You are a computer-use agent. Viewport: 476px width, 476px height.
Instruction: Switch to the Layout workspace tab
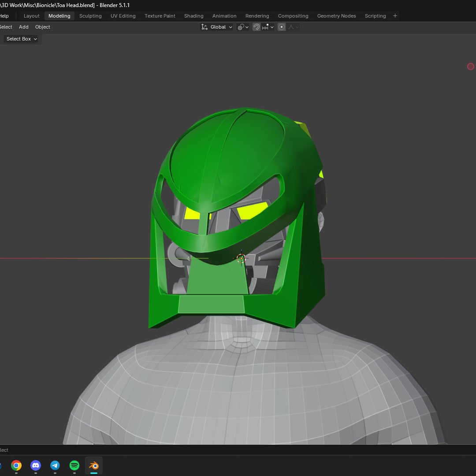click(32, 16)
